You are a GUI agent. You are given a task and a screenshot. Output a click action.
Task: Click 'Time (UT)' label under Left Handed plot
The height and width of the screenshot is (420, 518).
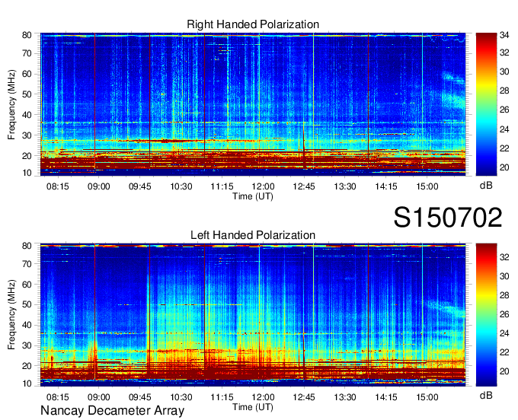coord(253,407)
